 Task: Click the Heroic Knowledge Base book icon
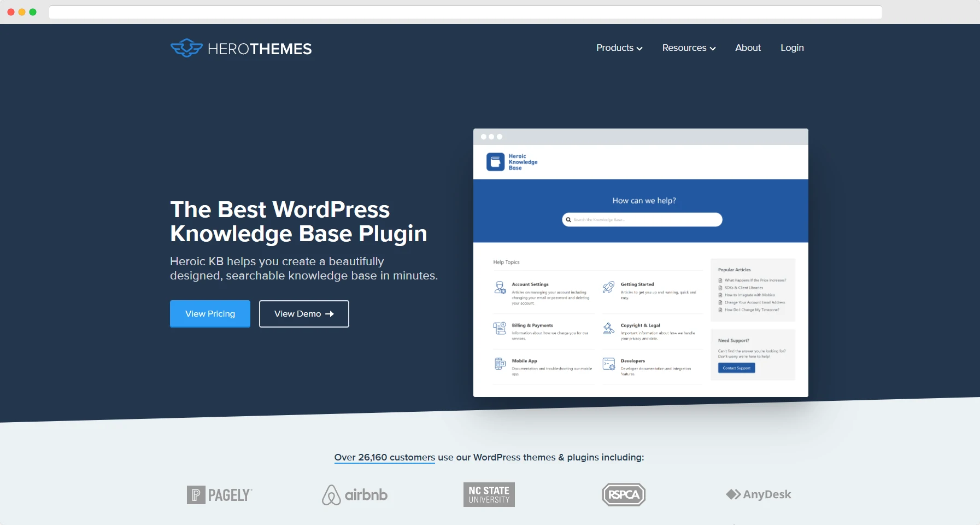click(x=495, y=162)
